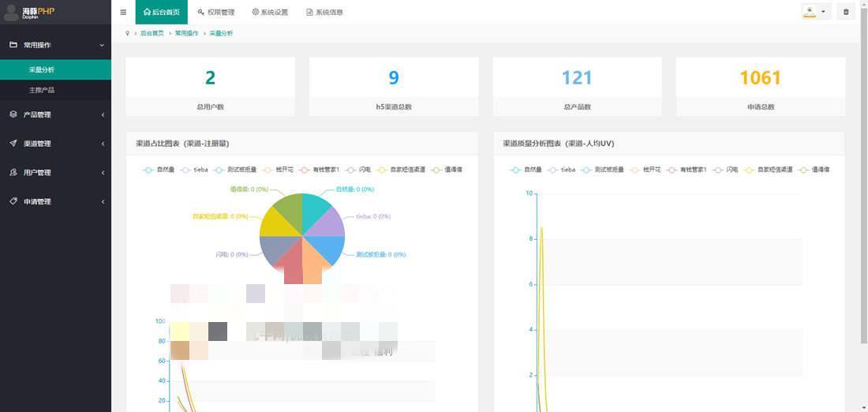Click the '闪电: 0 (0%)' pie label
The image size is (868, 412).
[231, 255]
